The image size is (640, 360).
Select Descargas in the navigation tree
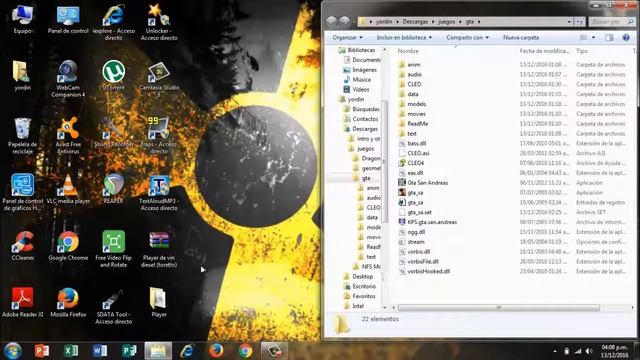point(365,129)
